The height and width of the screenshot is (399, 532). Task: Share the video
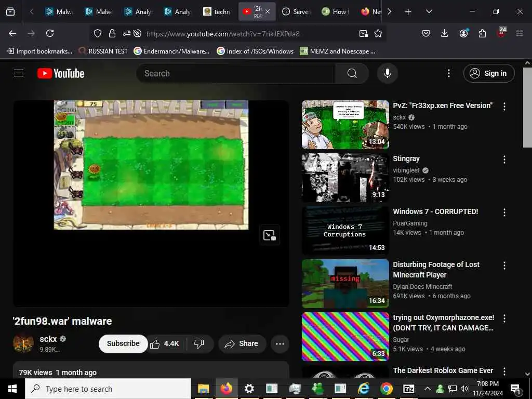(x=242, y=343)
